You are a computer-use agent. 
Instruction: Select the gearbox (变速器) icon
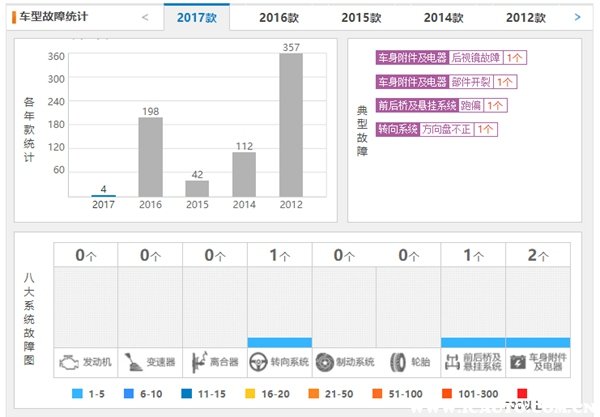(x=133, y=361)
